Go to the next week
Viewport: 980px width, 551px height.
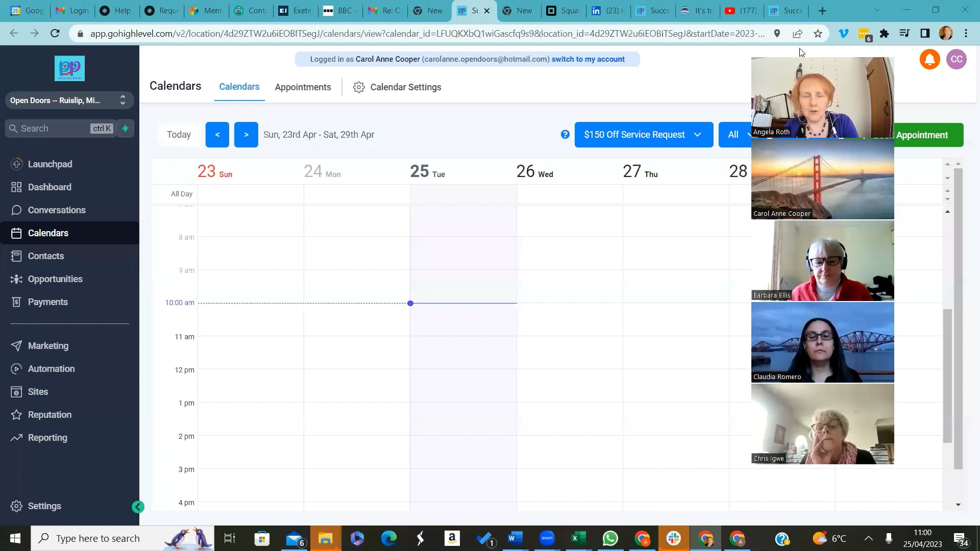tap(246, 135)
